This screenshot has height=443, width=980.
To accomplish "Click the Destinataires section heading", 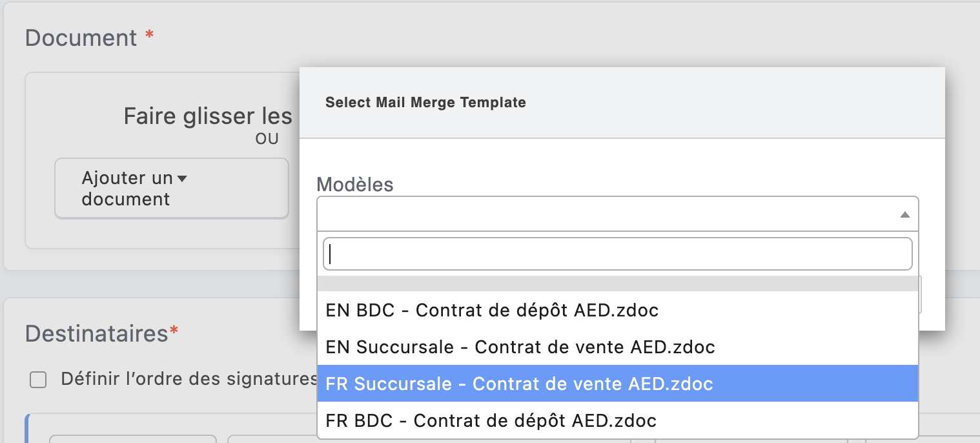I will [96, 334].
